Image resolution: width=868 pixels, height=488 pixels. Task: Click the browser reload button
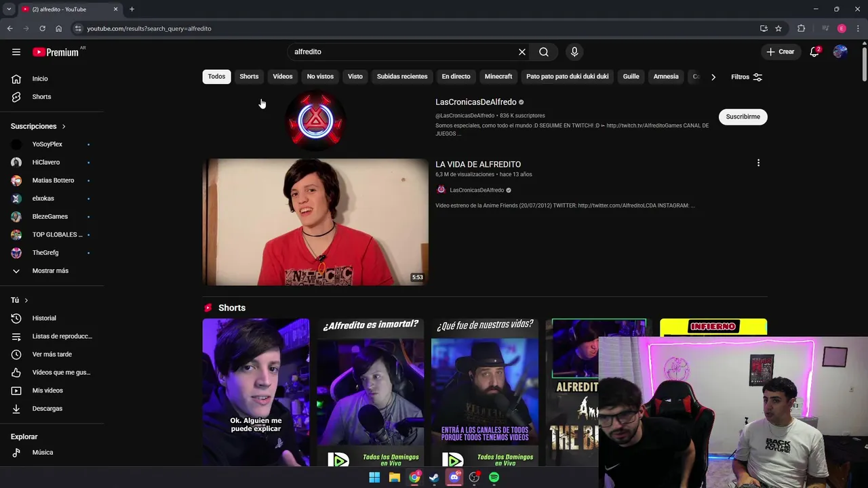[x=42, y=28]
